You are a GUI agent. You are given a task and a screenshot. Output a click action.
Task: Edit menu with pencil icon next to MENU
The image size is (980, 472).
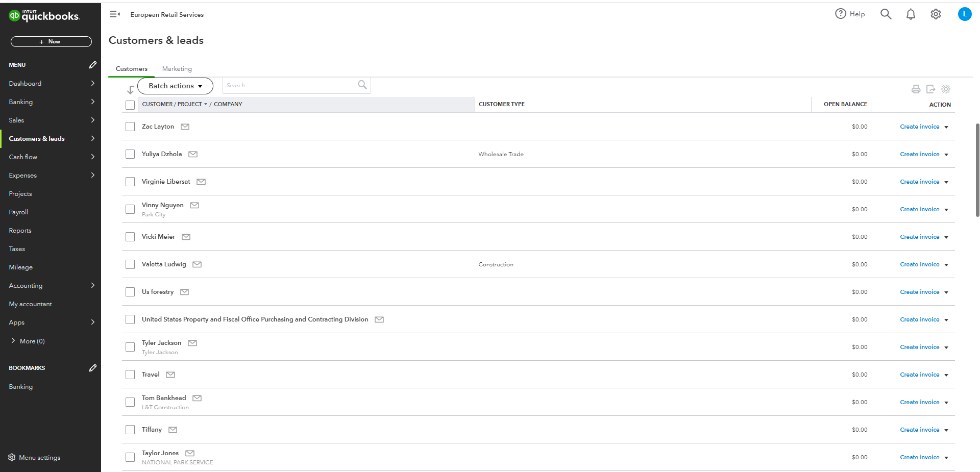(x=92, y=65)
